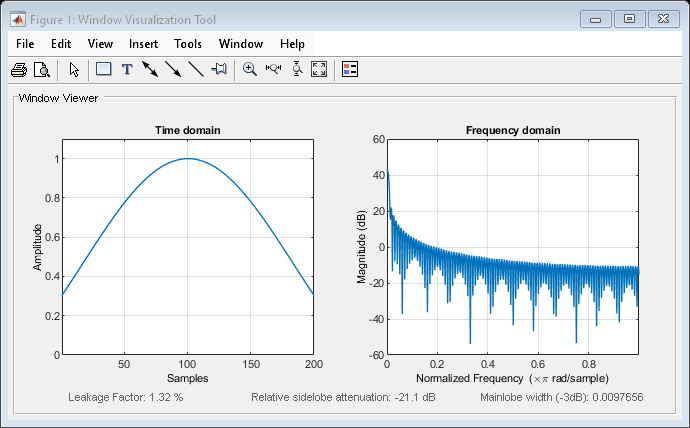690x428 pixels.
Task: Expand the Tools menu
Action: (x=188, y=44)
